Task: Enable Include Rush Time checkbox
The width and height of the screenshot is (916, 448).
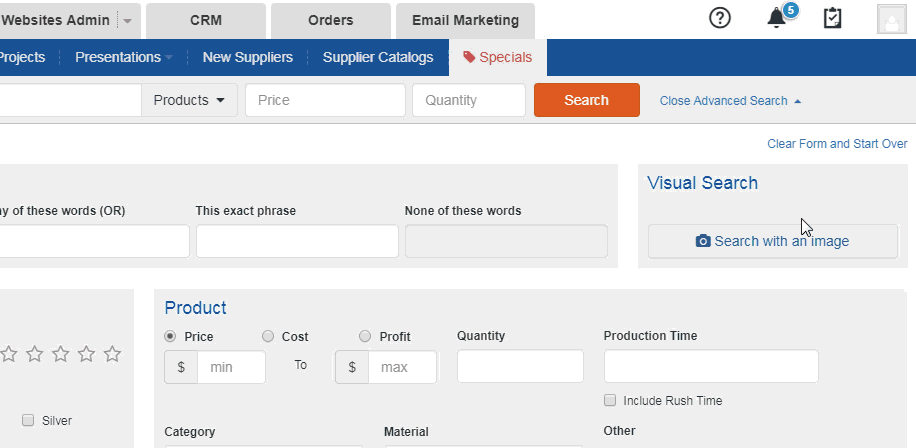Action: pyautogui.click(x=610, y=400)
